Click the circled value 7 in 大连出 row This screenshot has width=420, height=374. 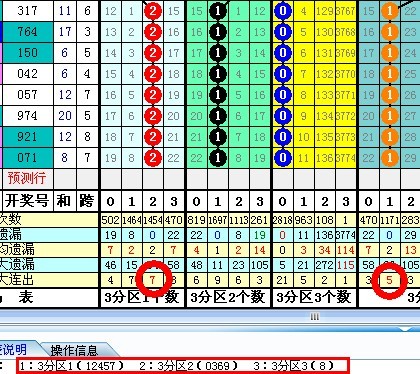click(153, 280)
